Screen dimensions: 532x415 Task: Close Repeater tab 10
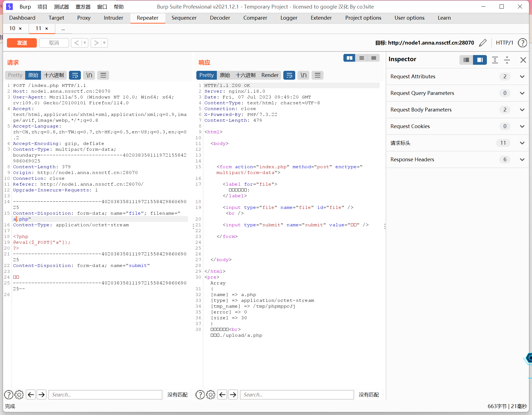[x=20, y=28]
